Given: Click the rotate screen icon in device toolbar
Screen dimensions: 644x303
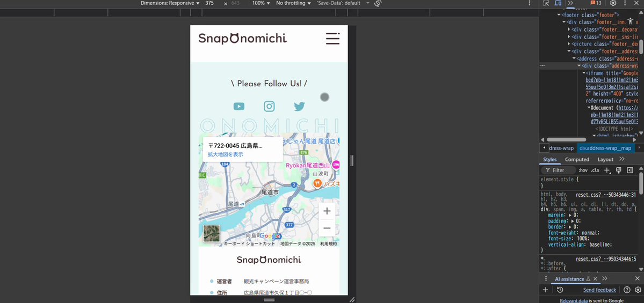Looking at the screenshot, I should (378, 3).
